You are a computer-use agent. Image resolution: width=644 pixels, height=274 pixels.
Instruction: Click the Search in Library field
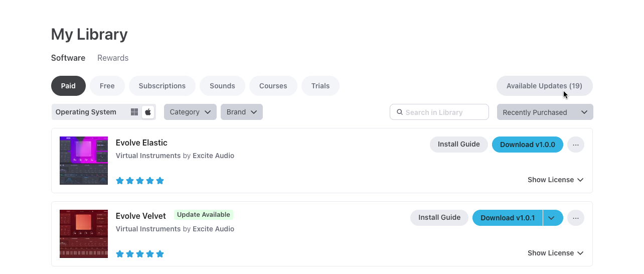pos(444,112)
